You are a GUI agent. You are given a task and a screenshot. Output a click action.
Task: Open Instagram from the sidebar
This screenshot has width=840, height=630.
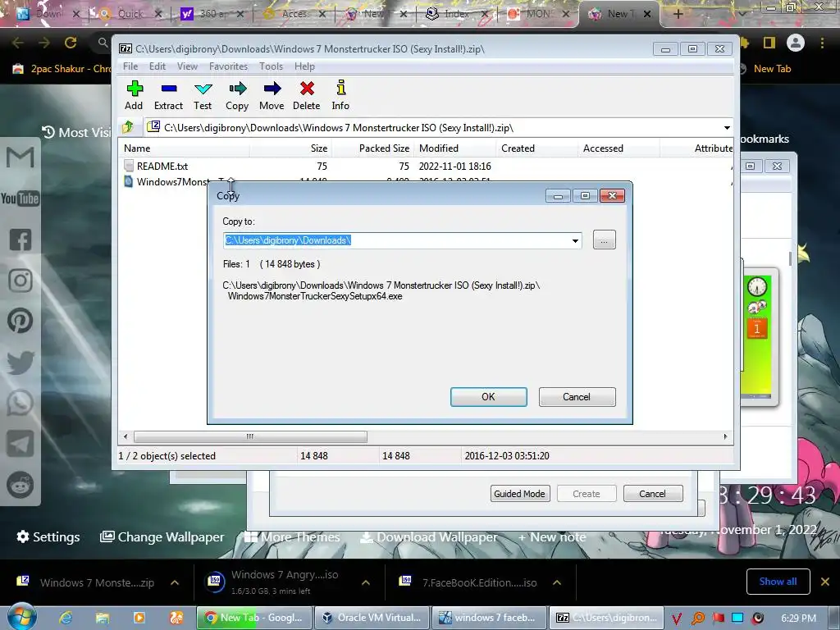[x=21, y=281]
